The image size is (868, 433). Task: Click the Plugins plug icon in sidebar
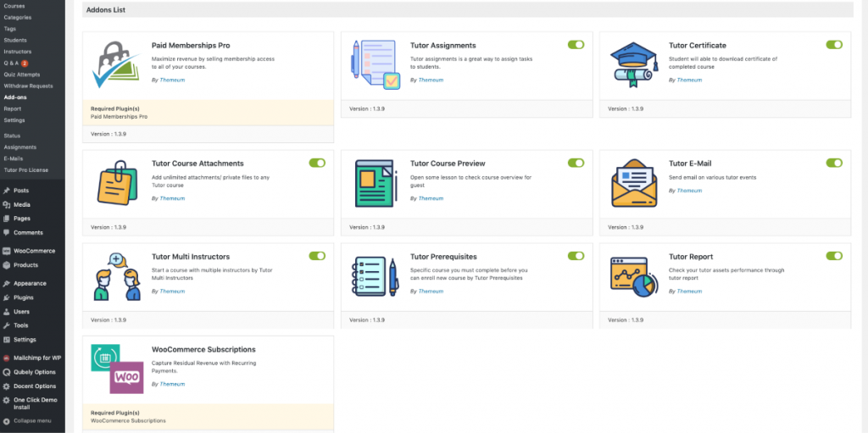7,297
